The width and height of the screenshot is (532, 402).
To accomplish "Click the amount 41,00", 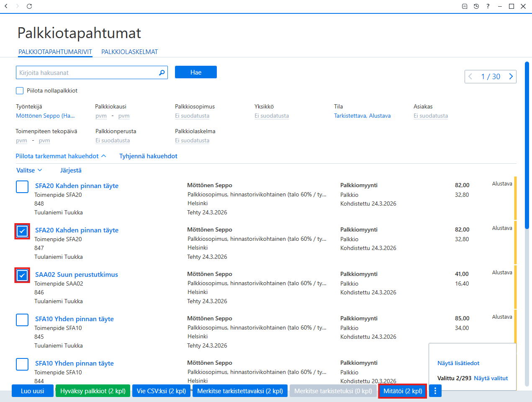I will click(x=462, y=274).
